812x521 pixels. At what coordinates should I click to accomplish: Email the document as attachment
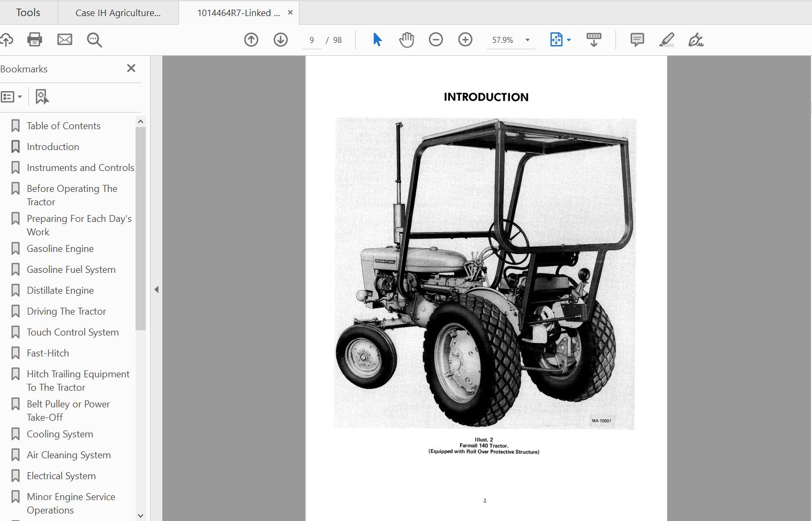coord(65,39)
